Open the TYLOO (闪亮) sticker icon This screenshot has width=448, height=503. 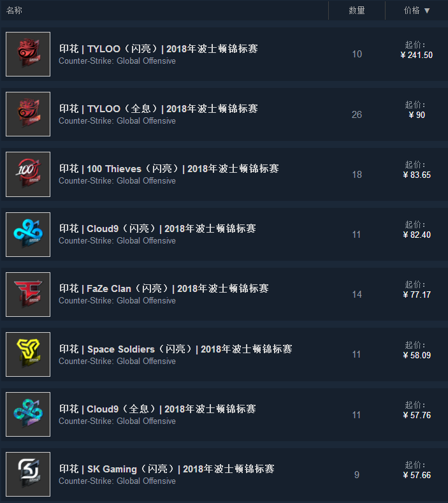(28, 54)
